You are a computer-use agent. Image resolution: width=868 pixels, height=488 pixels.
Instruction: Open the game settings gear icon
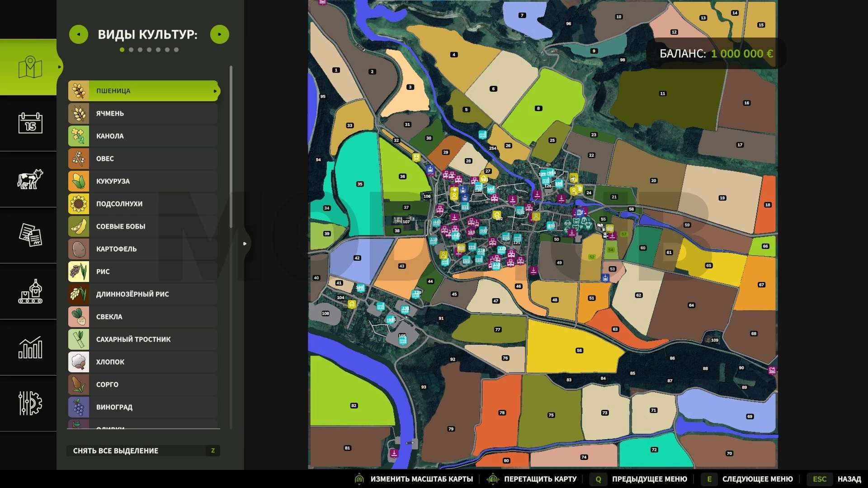[x=30, y=403]
